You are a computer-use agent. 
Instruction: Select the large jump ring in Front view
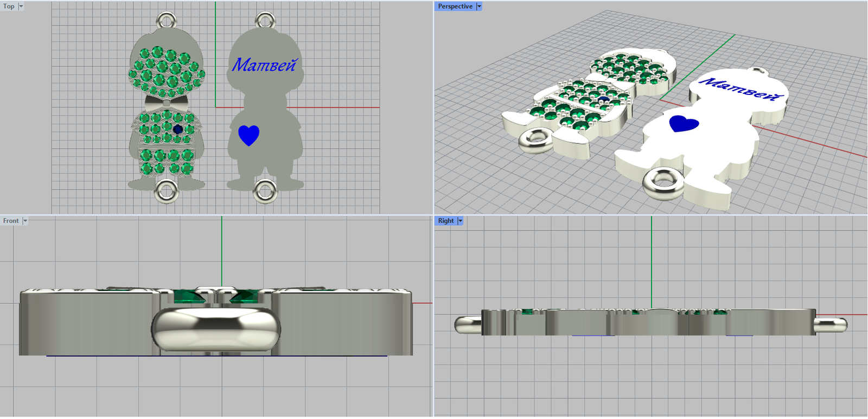(216, 329)
